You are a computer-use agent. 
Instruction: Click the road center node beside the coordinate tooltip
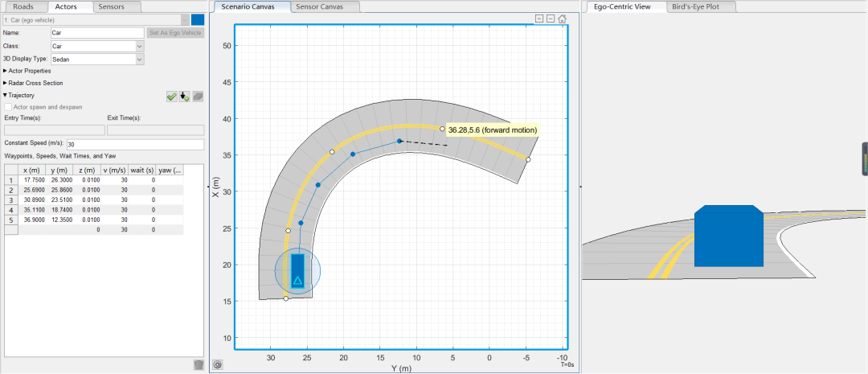(x=442, y=129)
